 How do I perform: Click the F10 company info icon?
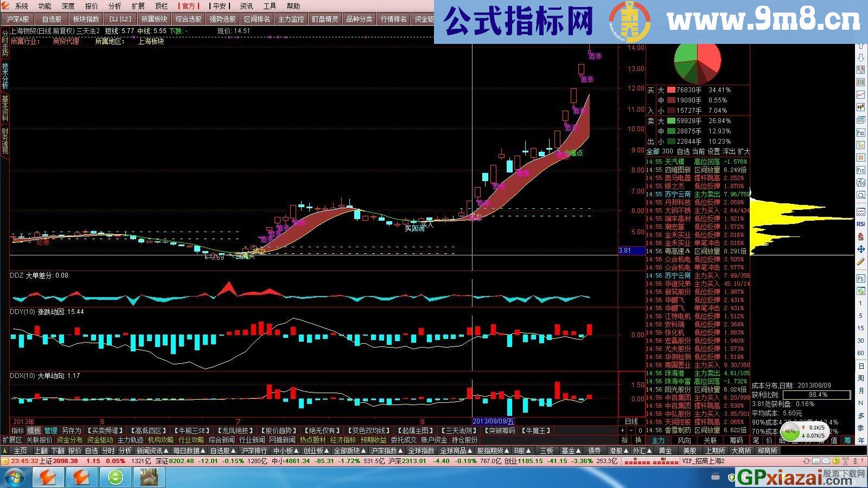pyautogui.click(x=861, y=132)
